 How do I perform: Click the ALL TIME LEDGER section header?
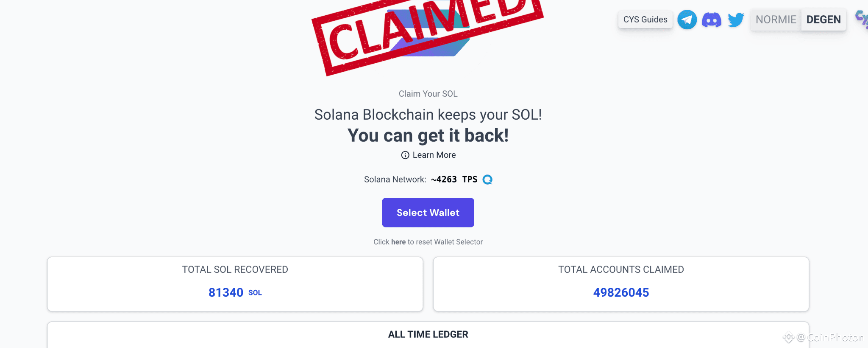pyautogui.click(x=428, y=334)
